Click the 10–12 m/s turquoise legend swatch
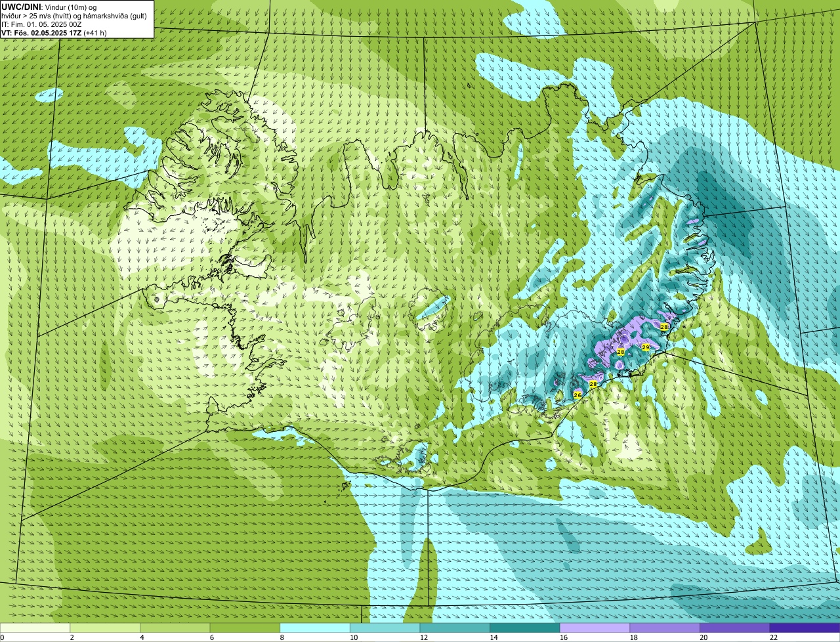Image resolution: width=840 pixels, height=642 pixels. [385, 628]
